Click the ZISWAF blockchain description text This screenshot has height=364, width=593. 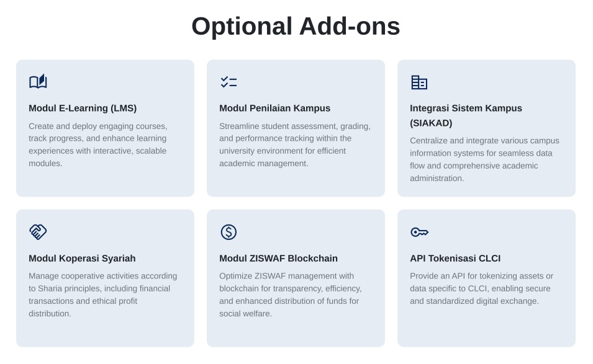[x=290, y=295]
